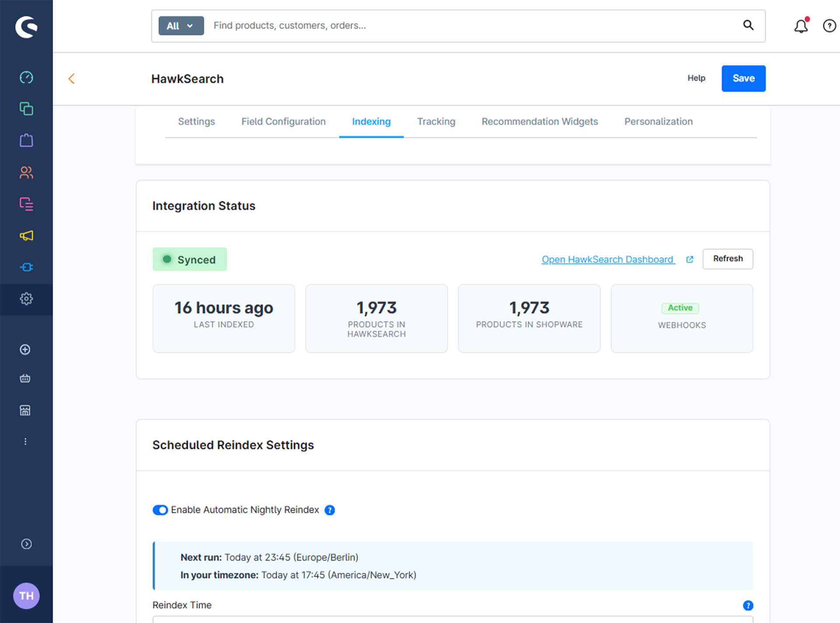Viewport: 840px width, 623px height.
Task: Open the Dashboard sidebar icon
Action: pyautogui.click(x=26, y=77)
